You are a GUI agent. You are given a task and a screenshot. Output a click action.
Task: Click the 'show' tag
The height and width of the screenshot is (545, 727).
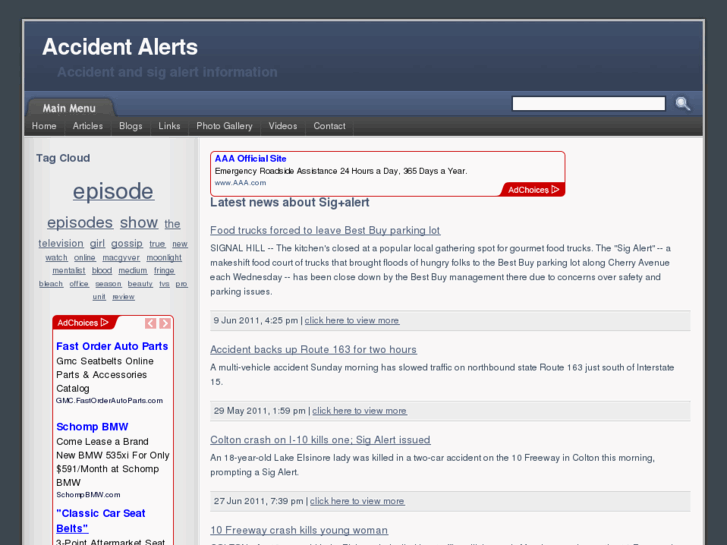(x=139, y=223)
